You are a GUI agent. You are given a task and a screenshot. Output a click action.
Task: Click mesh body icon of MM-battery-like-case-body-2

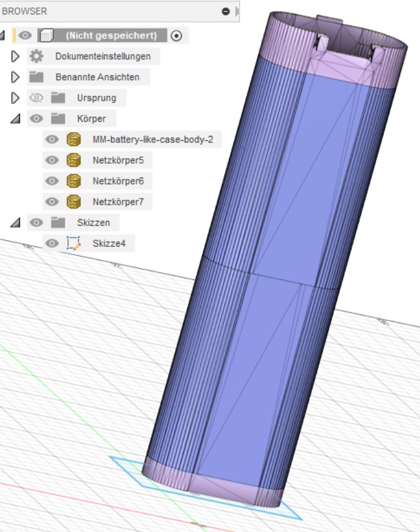coord(74,140)
